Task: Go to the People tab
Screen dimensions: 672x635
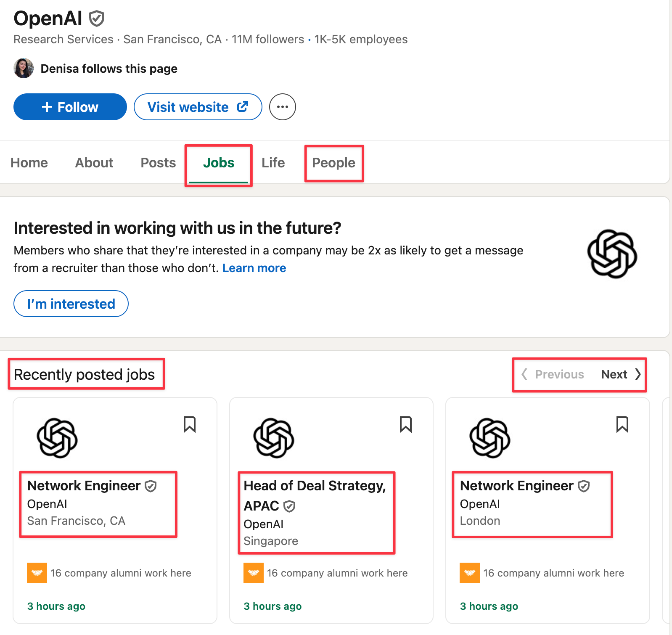Action: point(334,163)
